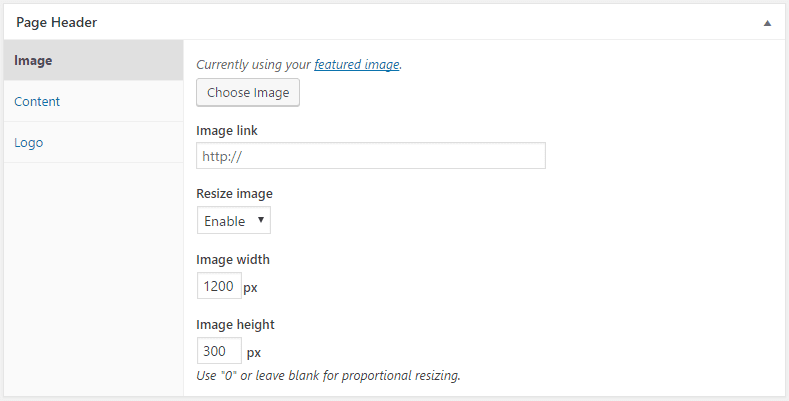The image size is (789, 401).
Task: Click the "Currently using your" description text
Action: 254,65
